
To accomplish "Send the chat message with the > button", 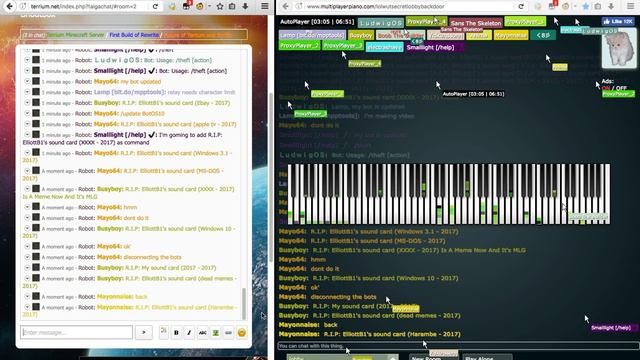I will [144, 332].
